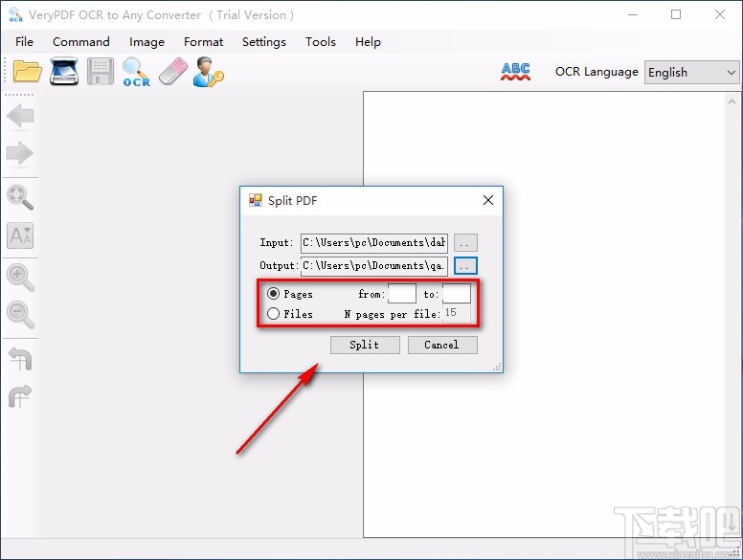
Task: Rotate page right with curved arrow icon
Action: tap(20, 396)
